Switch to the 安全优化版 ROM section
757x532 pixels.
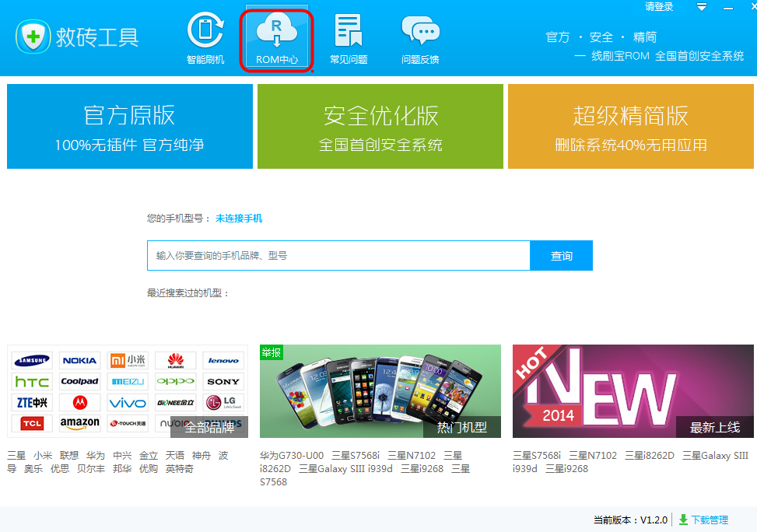pyautogui.click(x=379, y=126)
